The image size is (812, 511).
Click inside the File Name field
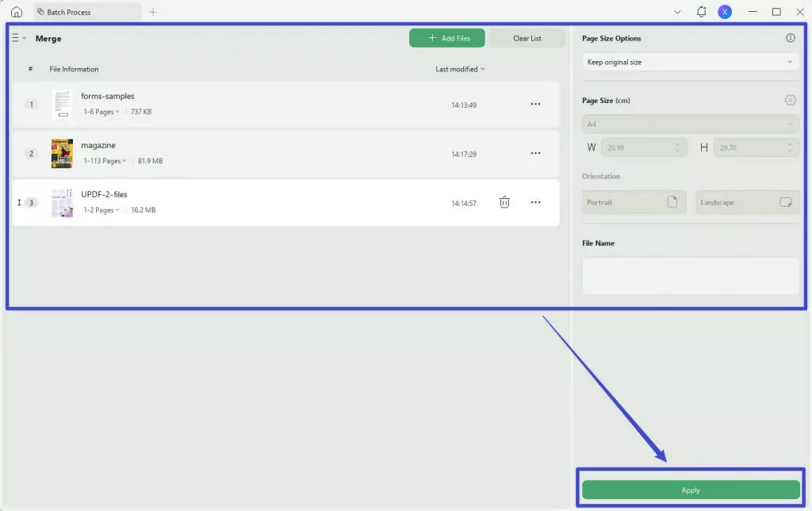coord(691,276)
